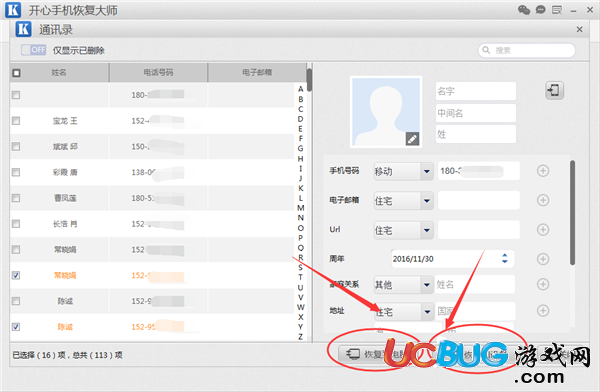This screenshot has height=392, width=600.
Task: Select the 曹凤莲 contact row
Action: pyautogui.click(x=152, y=198)
